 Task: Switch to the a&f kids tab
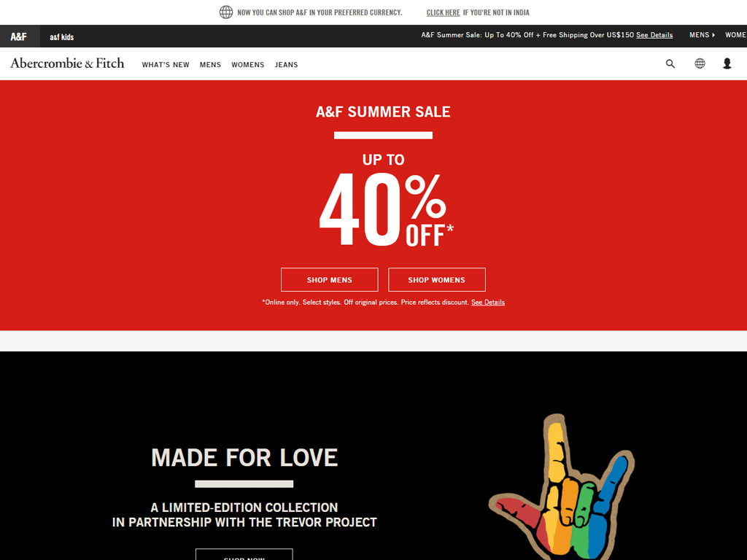point(62,36)
